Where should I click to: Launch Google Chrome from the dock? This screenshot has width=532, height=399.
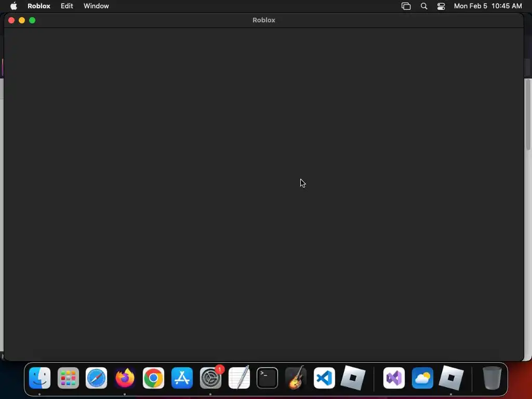pyautogui.click(x=153, y=378)
